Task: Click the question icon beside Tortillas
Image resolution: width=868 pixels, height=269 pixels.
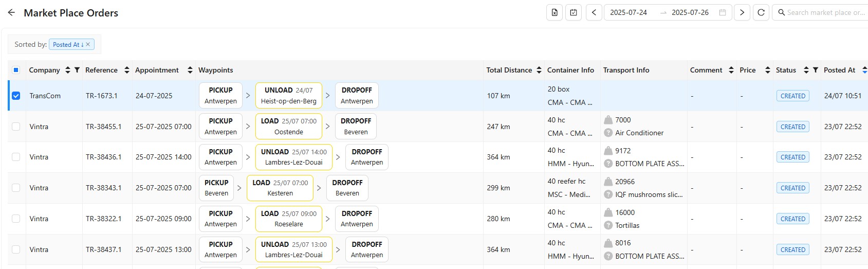Action: (608, 225)
